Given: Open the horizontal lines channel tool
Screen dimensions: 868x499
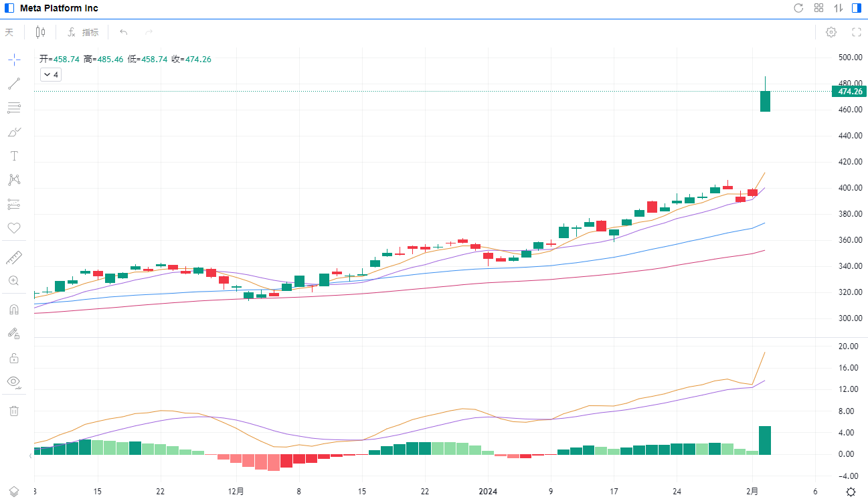Looking at the screenshot, I should (14, 108).
